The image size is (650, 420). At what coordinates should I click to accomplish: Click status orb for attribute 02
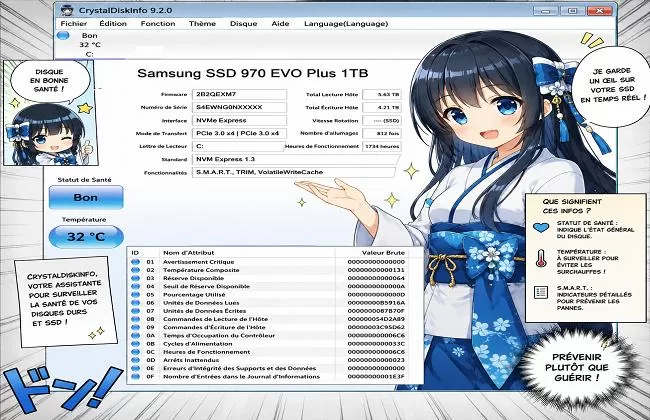pos(136,270)
